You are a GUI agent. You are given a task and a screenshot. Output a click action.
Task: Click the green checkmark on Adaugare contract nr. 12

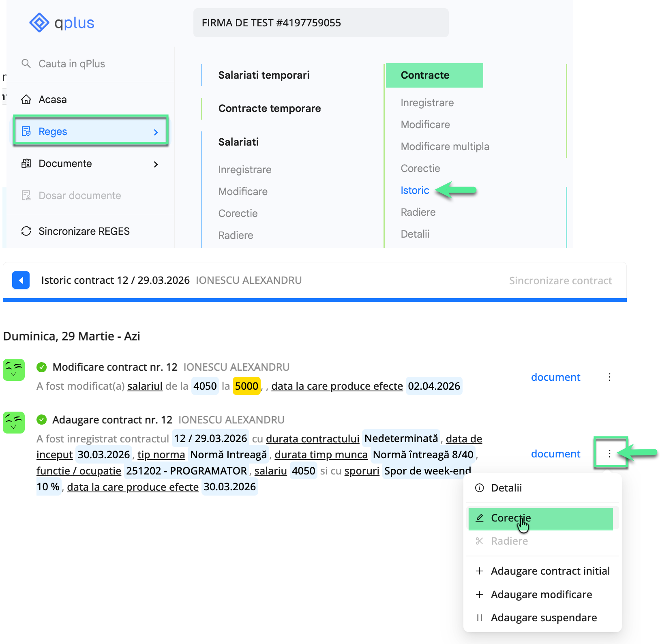42,420
